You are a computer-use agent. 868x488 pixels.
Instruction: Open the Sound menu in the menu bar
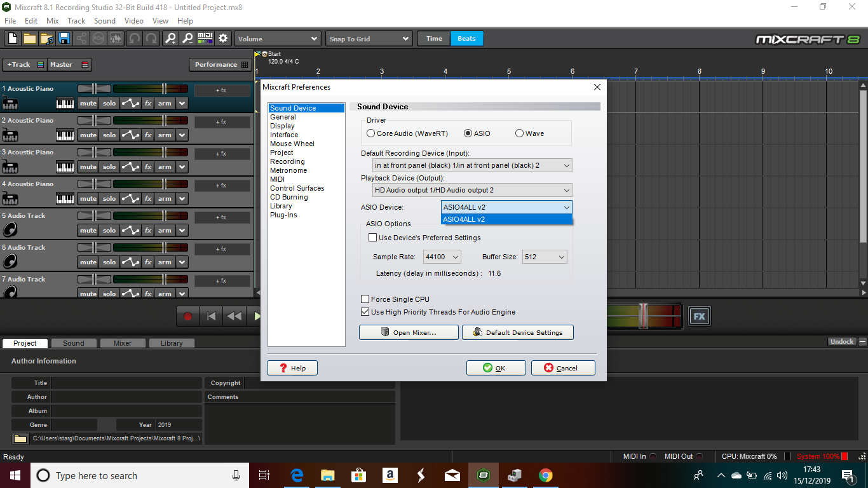[x=105, y=21]
